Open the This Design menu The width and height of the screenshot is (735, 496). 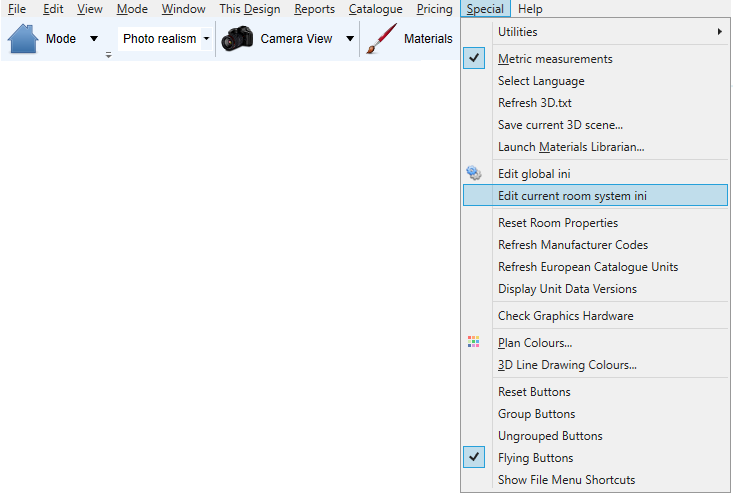pos(249,9)
